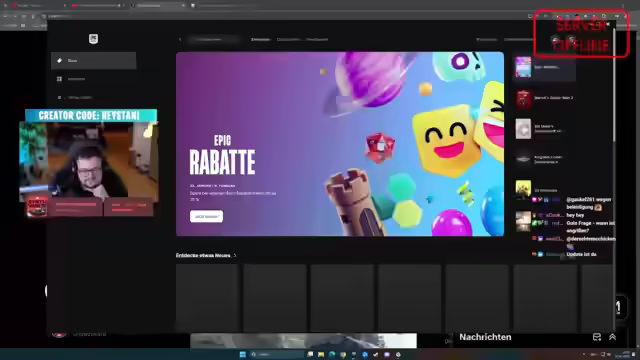This screenshot has height=360, width=640.
Task: Open the Store item in sidebar
Action: pos(93,60)
